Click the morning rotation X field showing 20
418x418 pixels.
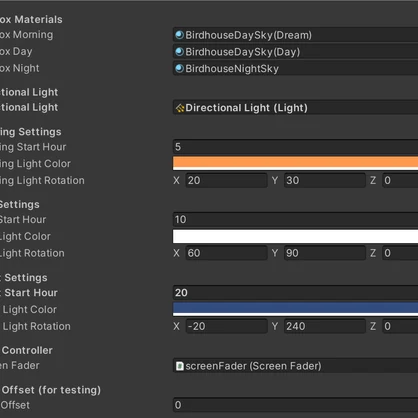[226, 180]
